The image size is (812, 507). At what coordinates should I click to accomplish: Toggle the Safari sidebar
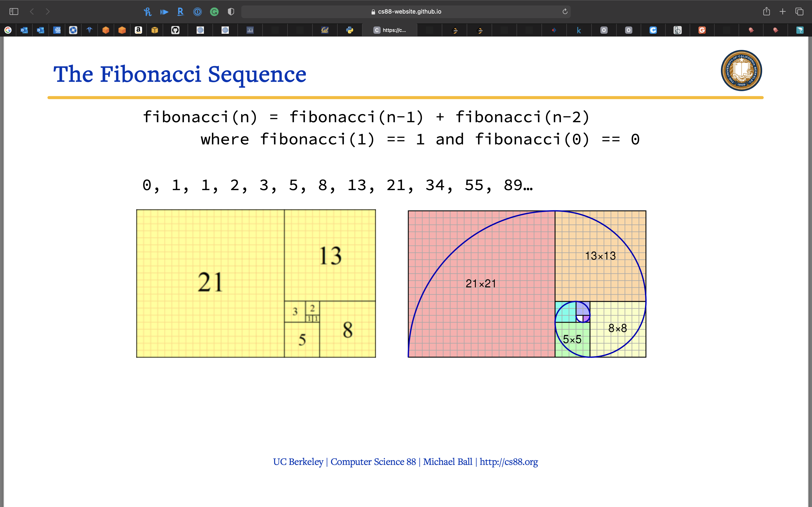coord(14,12)
